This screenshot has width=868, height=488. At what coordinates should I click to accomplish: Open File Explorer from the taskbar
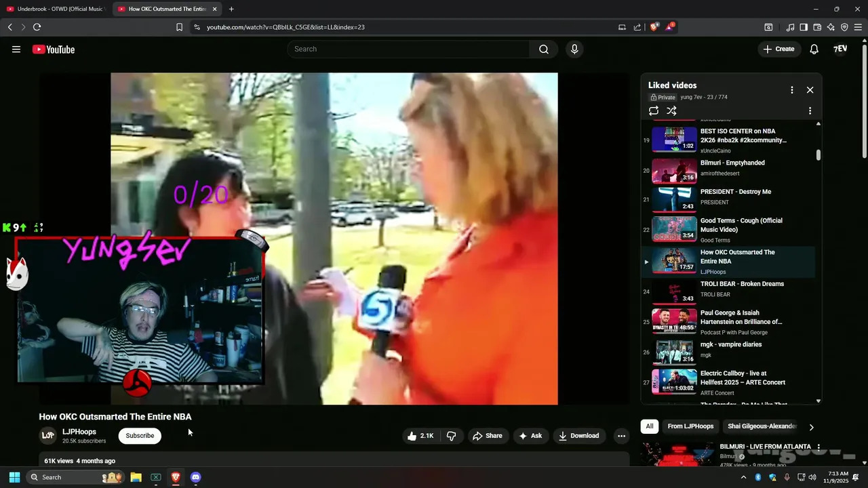click(136, 477)
